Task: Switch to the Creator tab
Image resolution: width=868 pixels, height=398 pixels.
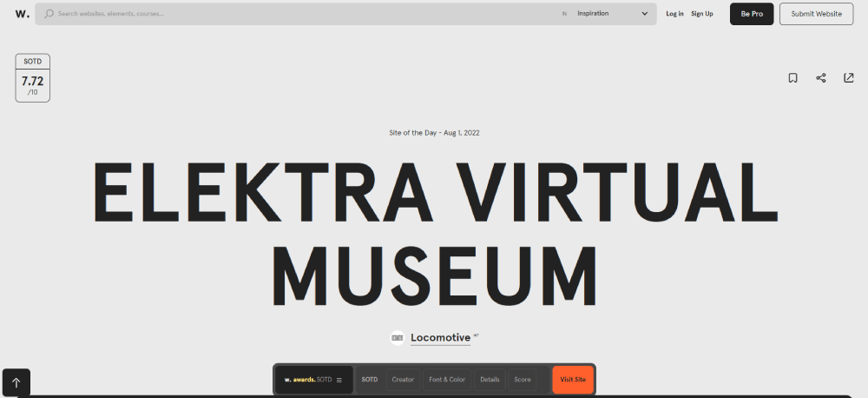Action: (x=403, y=380)
